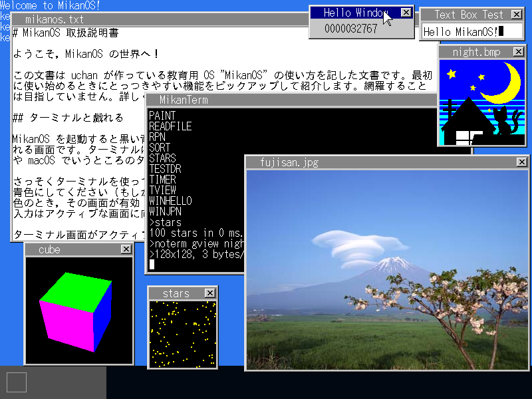Viewport: 532px width, 399px height.
Task: Click the close icon on the cube window
Action: (x=126, y=249)
